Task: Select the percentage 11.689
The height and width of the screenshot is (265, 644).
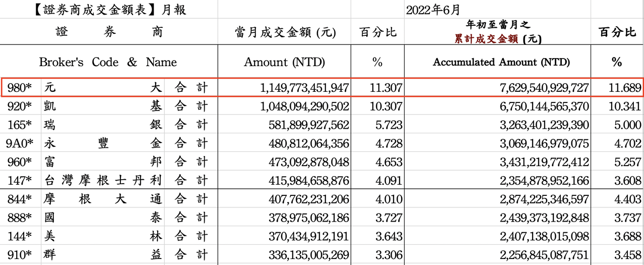Action: [x=625, y=88]
